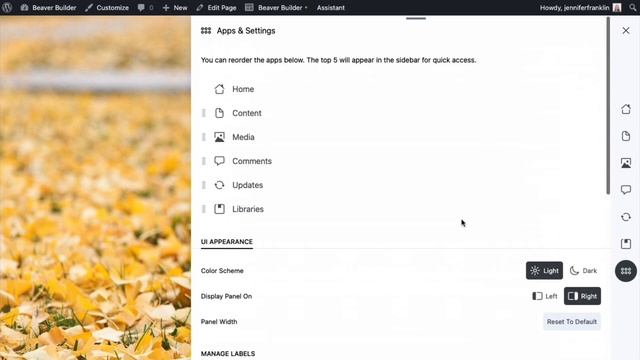
Task: Open the Comments app in the right sidebar
Action: click(x=626, y=190)
